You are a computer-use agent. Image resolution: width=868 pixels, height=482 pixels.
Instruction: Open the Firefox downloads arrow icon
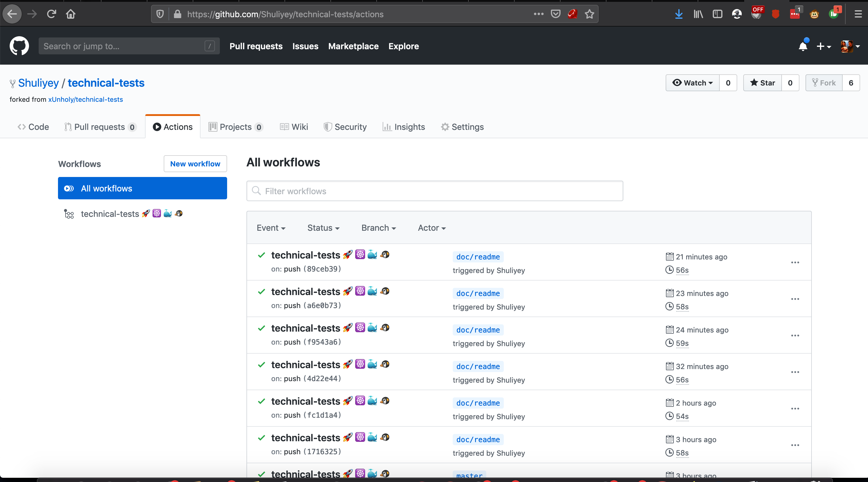[679, 14]
